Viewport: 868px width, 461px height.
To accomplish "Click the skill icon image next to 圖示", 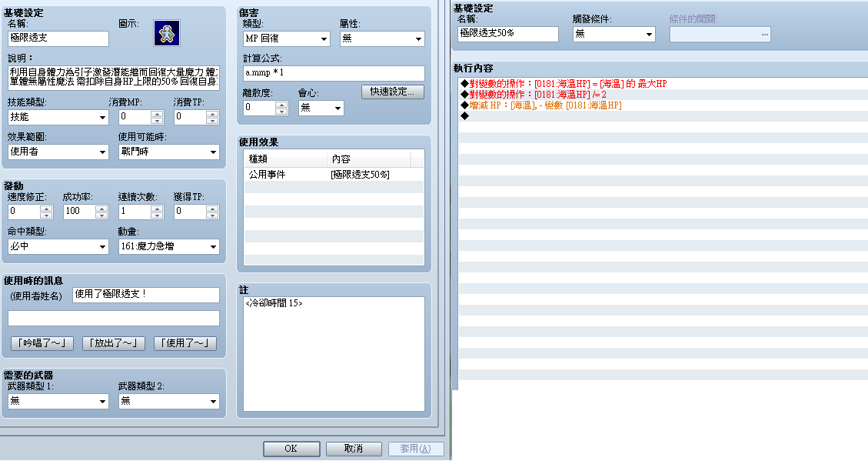I will click(x=167, y=34).
